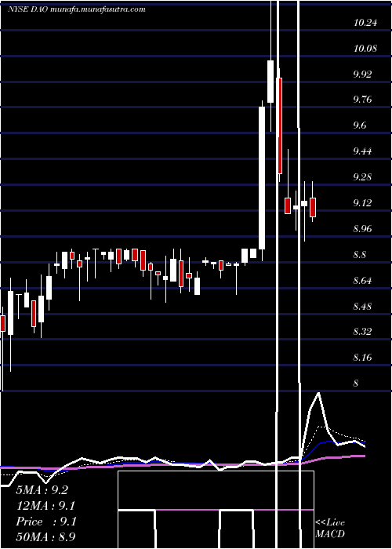Image resolution: width=392 pixels, height=549 pixels.
Task: Click the <<Live MACD label
Action: coord(330,529)
